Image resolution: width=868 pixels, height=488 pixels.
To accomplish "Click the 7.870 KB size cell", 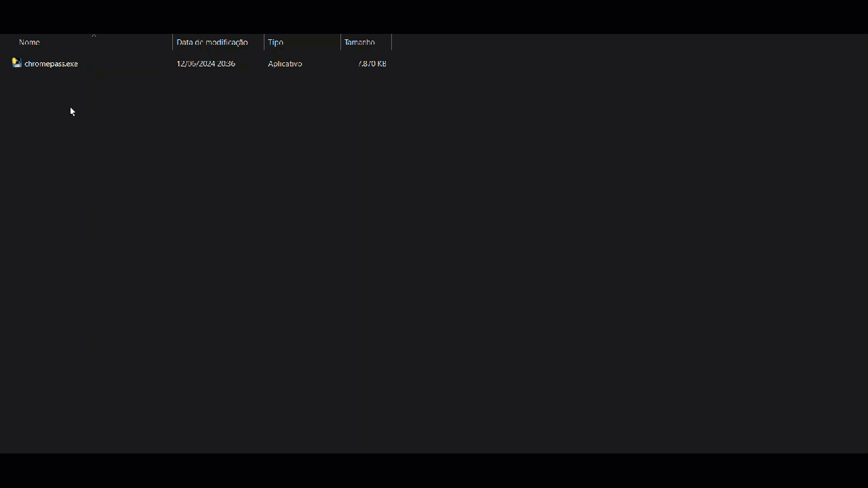I will coord(372,64).
